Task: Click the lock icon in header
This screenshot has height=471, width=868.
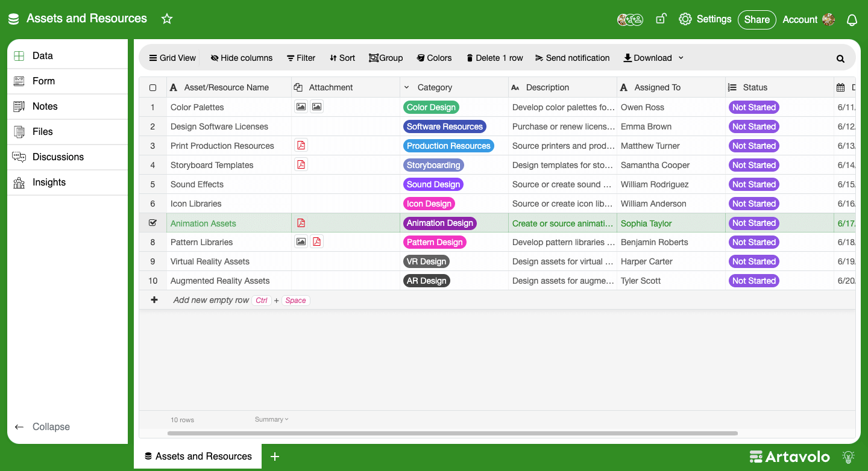Action: pyautogui.click(x=661, y=19)
